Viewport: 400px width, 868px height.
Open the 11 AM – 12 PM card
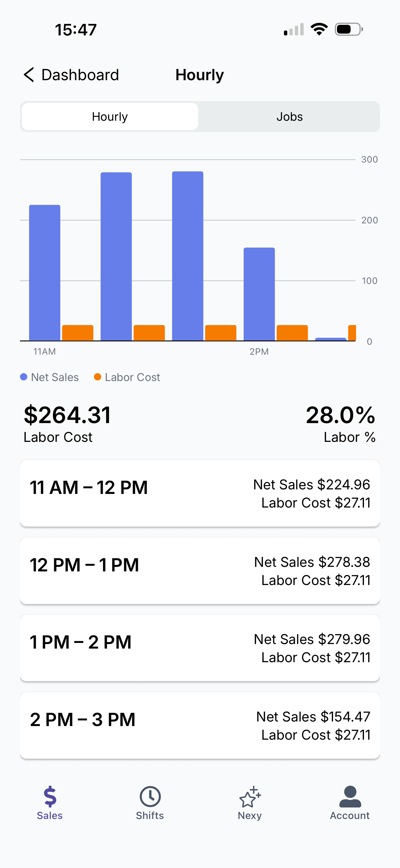coord(200,493)
